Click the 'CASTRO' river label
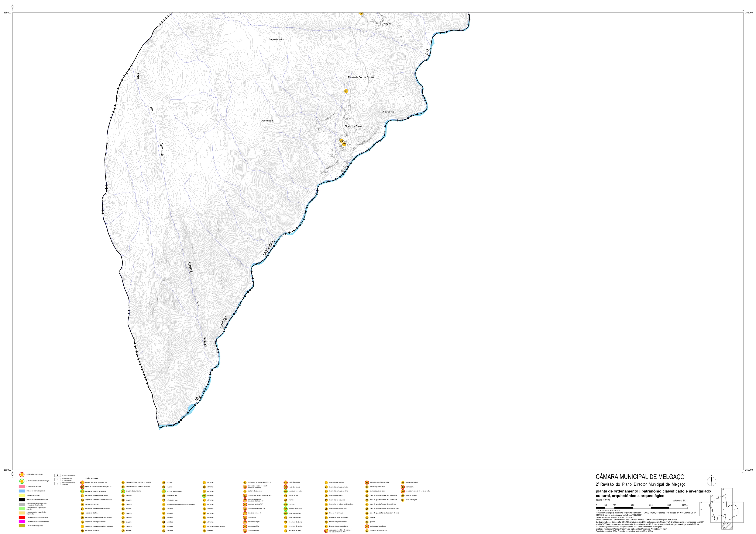The height and width of the screenshot is (534, 756). point(224,322)
